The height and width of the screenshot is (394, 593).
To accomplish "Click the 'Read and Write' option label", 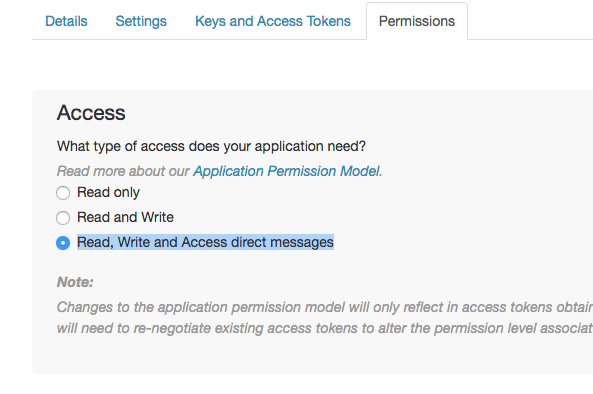I will pos(125,217).
